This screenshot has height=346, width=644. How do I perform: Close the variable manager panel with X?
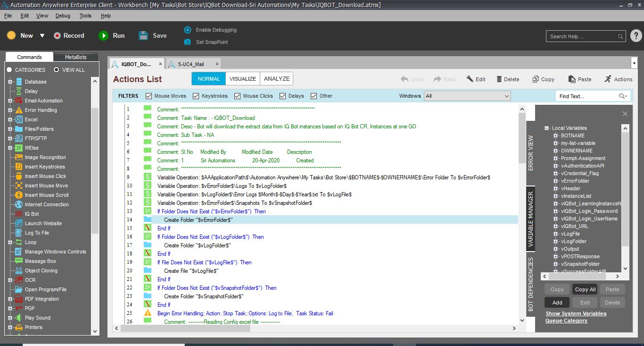(x=625, y=114)
